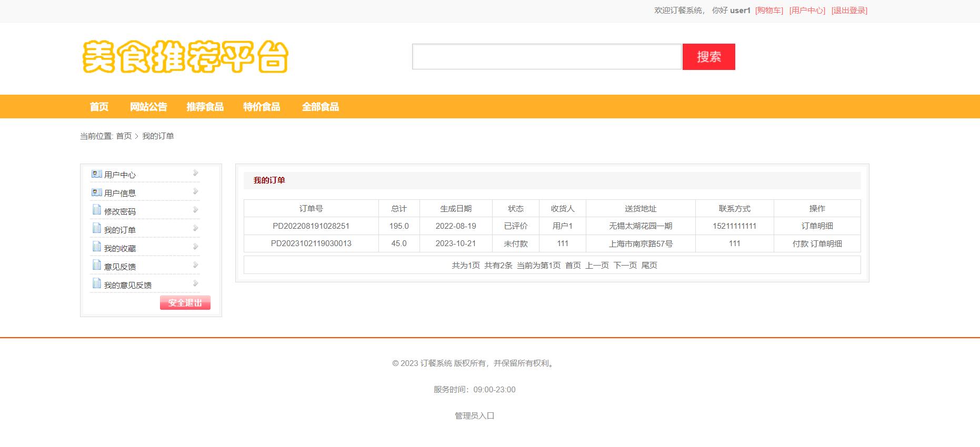Click the 我的订单 document icon in sidebar
This screenshot has width=980, height=447.
pos(97,228)
